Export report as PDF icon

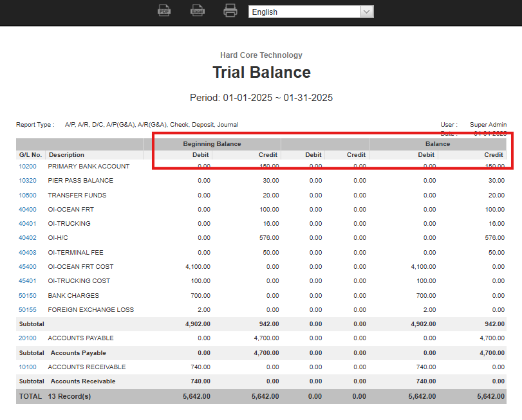(x=164, y=10)
